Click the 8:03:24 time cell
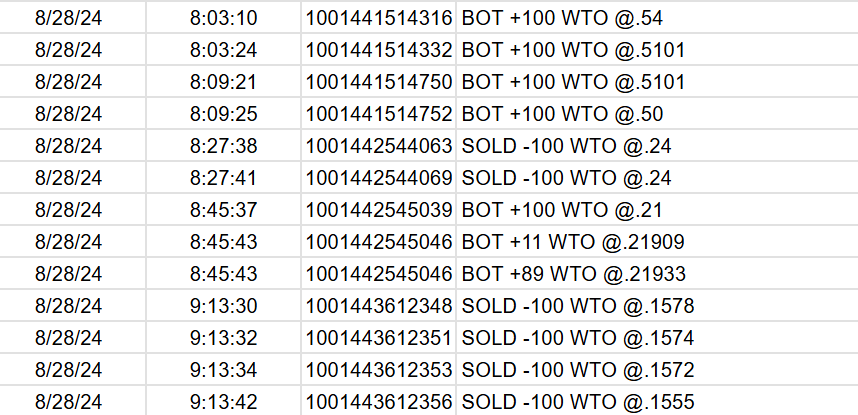 tap(223, 50)
